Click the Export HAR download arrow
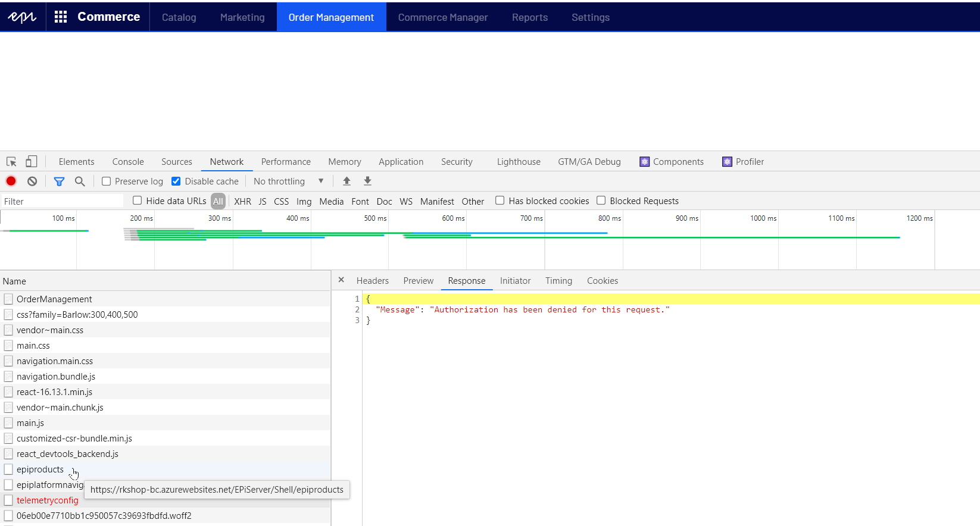Screen dimensions: 980x526 [x=367, y=181]
